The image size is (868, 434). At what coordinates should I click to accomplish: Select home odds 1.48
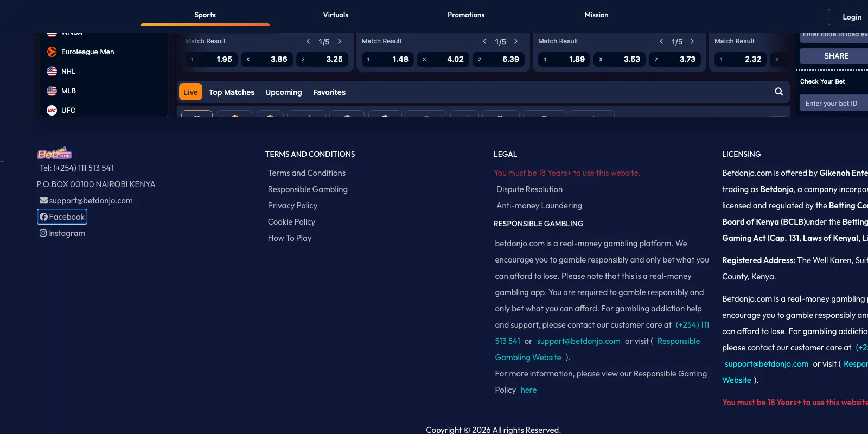388,59
